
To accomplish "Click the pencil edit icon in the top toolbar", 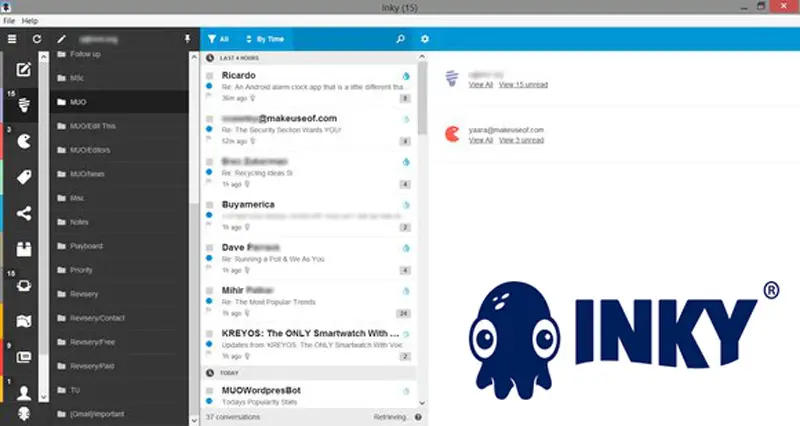I will point(62,39).
